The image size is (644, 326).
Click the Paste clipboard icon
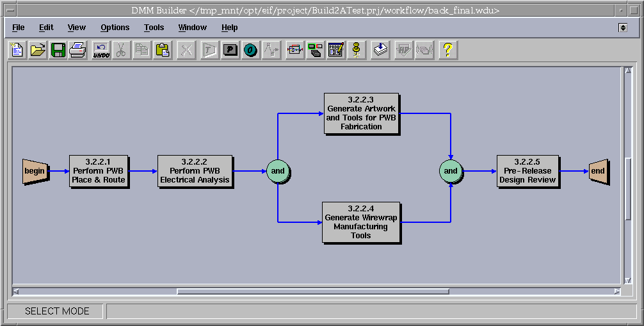[163, 50]
